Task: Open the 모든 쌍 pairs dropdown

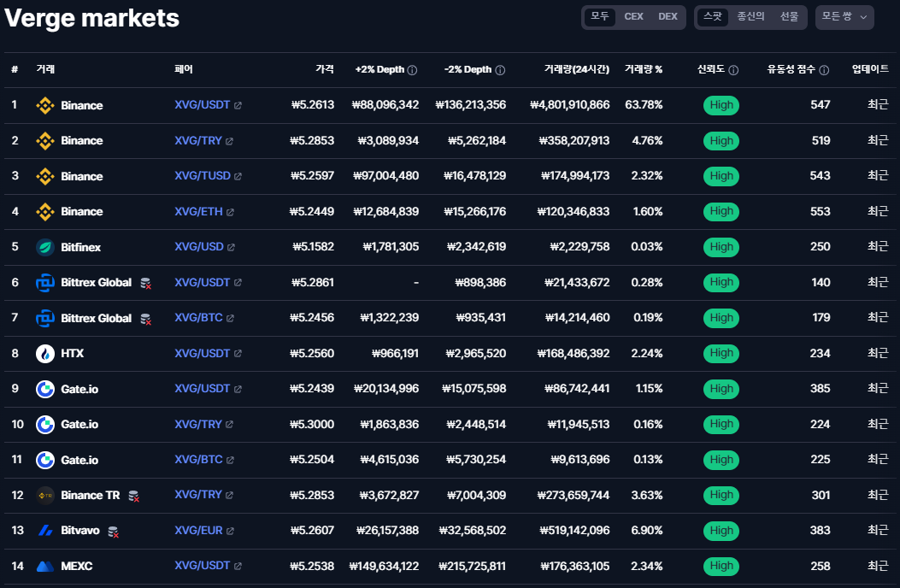Action: [844, 16]
